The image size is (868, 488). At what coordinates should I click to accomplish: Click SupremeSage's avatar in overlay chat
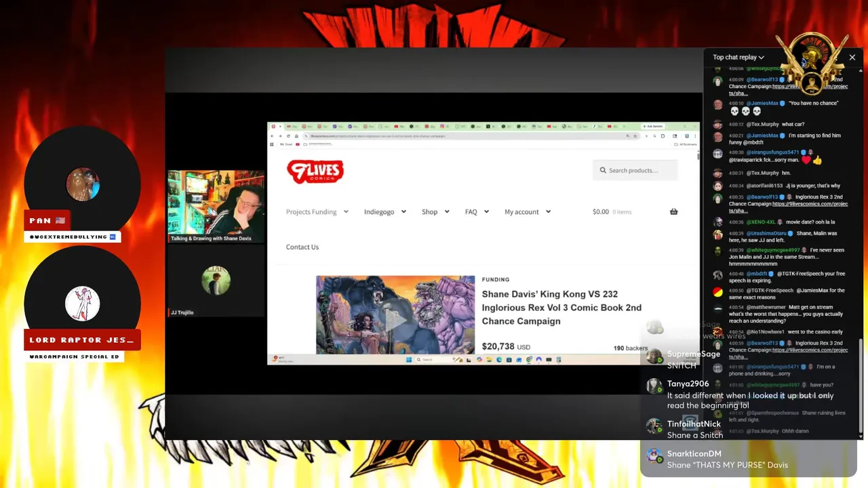coord(654,357)
